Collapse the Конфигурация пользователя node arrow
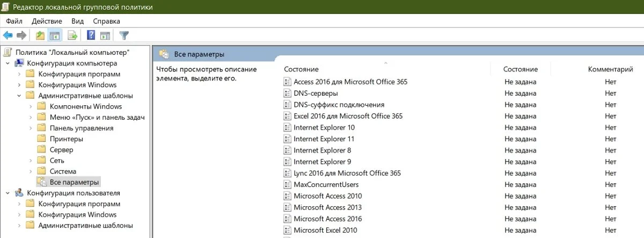644x238 pixels. click(x=8, y=193)
